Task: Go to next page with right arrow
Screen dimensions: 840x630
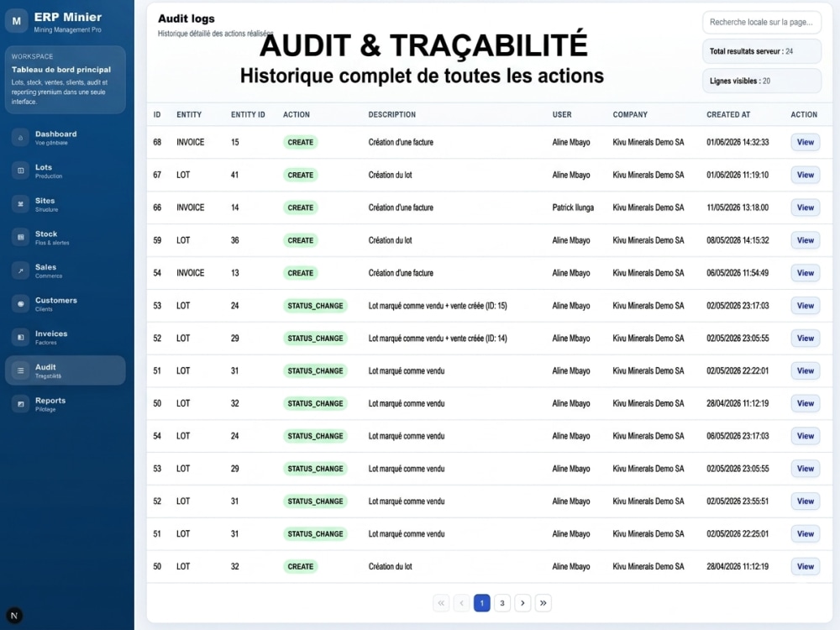Action: [522, 603]
